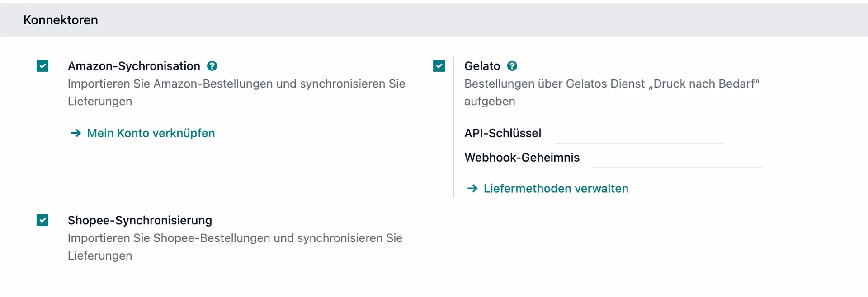Click the Gelato question mark help icon
Image resolution: width=868 pixels, height=297 pixels.
[x=512, y=66]
